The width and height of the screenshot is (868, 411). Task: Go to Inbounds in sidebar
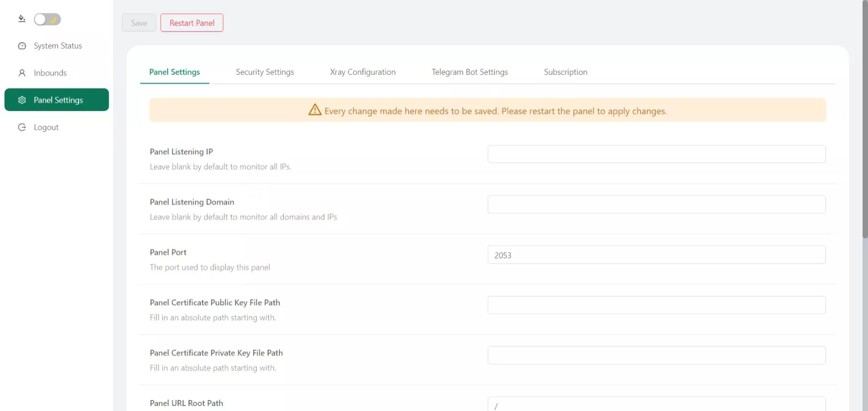click(57, 73)
